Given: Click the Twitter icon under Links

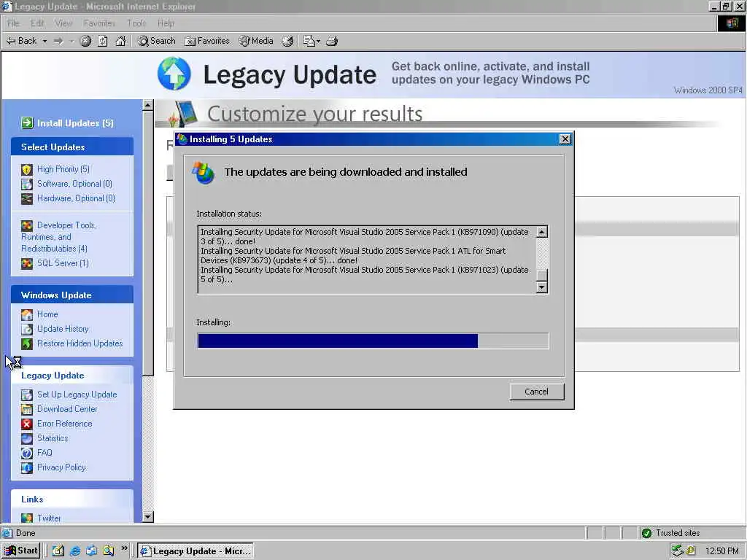Looking at the screenshot, I should [x=27, y=518].
